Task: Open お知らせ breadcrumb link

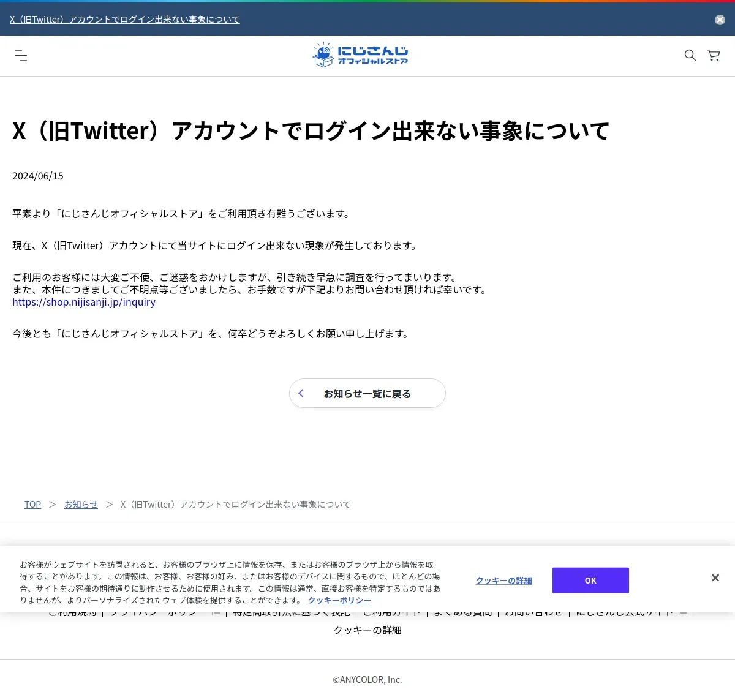Action: click(x=81, y=505)
